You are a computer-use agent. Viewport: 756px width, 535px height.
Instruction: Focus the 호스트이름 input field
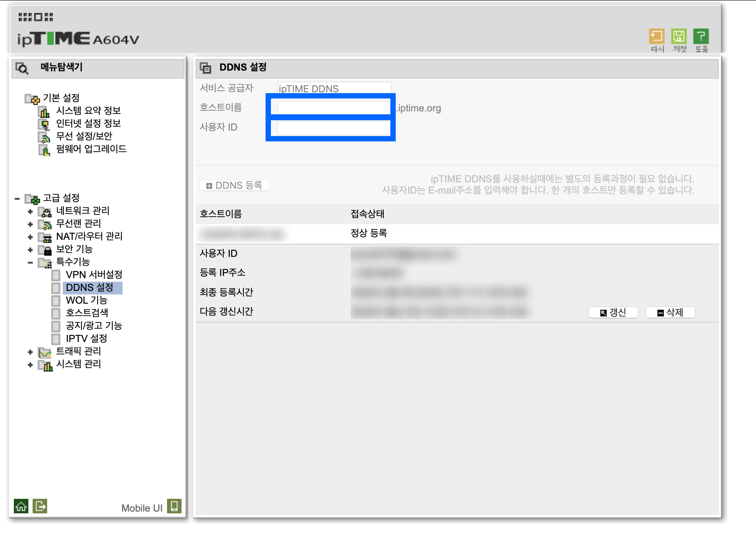pyautogui.click(x=333, y=108)
